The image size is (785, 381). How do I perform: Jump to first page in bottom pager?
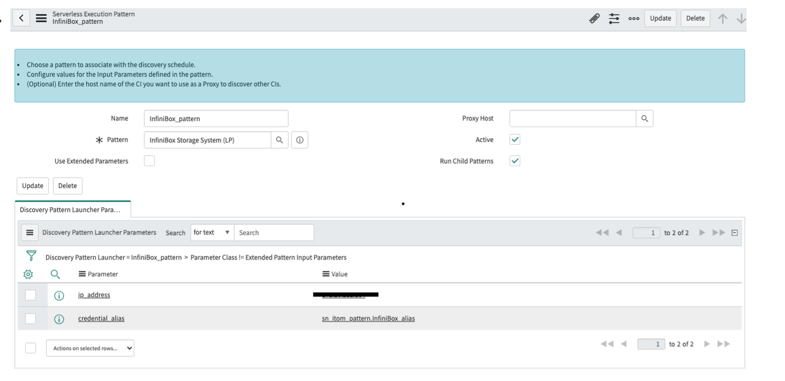point(607,344)
